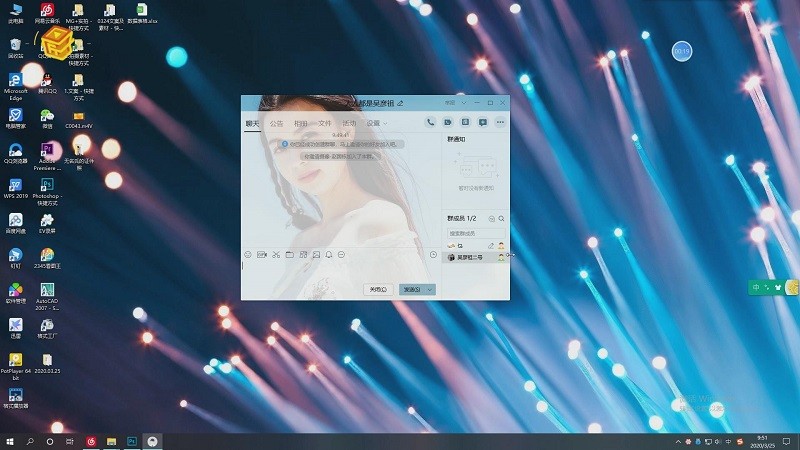Viewport: 800px width, 450px height.
Task: Select the scissors screenshot tool
Action: point(275,255)
